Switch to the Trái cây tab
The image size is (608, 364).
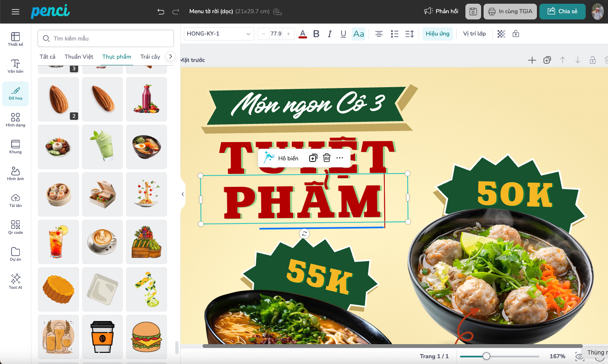pyautogui.click(x=150, y=57)
